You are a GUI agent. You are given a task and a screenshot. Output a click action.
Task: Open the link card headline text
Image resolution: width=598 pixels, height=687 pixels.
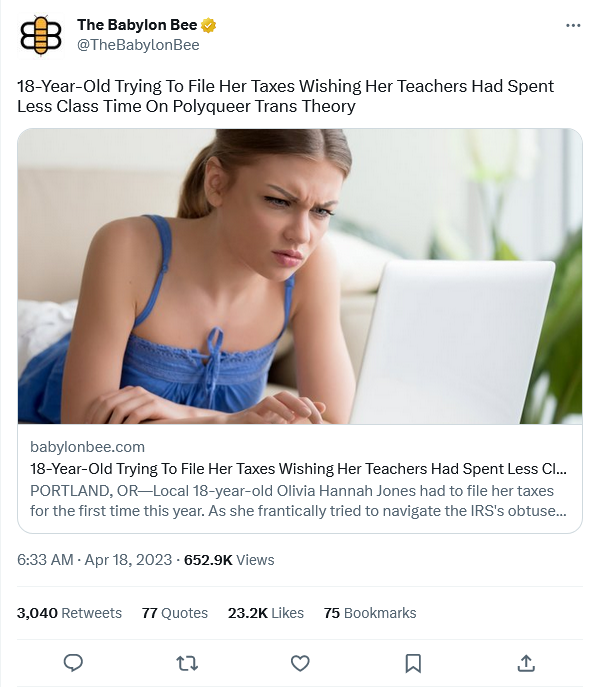click(x=298, y=469)
